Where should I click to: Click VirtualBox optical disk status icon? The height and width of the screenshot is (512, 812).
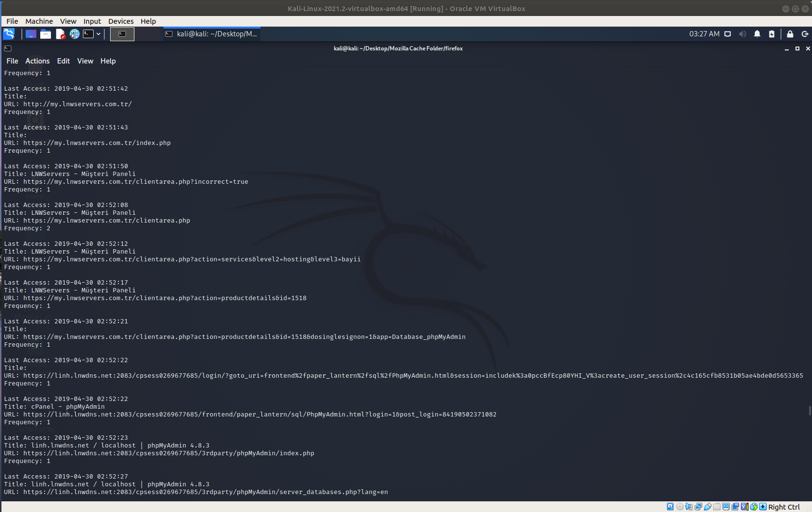tap(680, 507)
